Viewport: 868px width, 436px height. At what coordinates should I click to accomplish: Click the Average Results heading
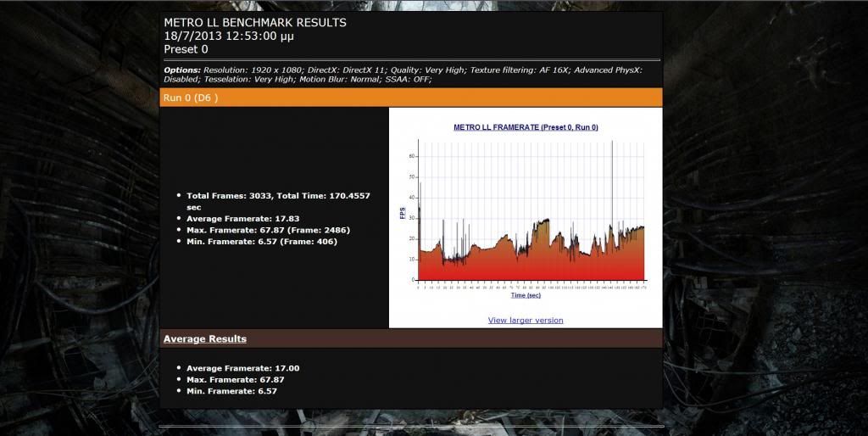point(204,338)
